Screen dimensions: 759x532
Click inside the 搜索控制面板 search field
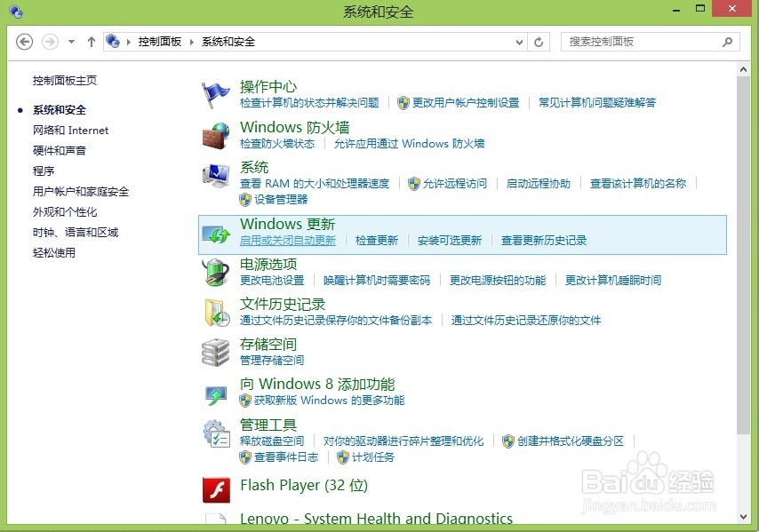pos(650,42)
